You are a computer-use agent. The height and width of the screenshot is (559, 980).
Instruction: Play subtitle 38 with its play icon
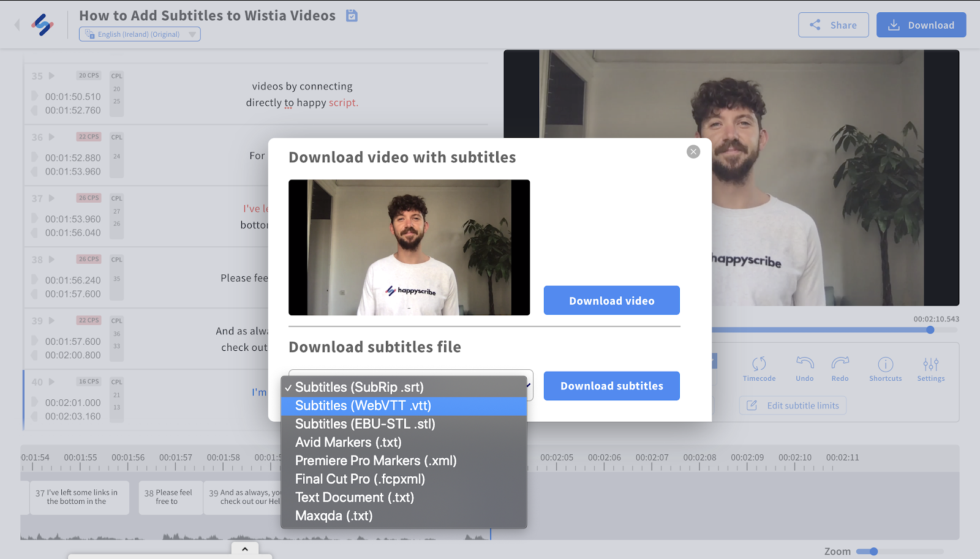coord(52,260)
